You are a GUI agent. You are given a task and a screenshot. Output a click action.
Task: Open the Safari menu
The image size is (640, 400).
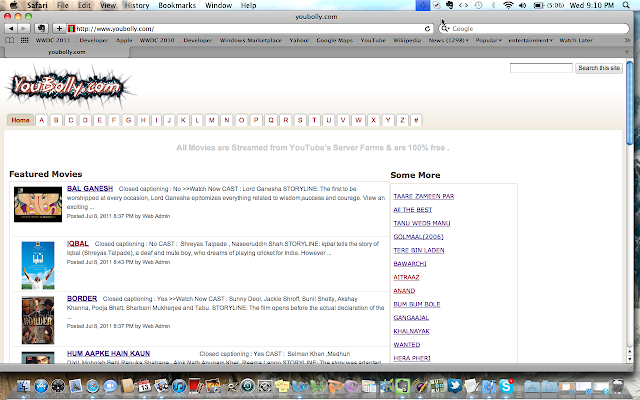click(x=37, y=5)
